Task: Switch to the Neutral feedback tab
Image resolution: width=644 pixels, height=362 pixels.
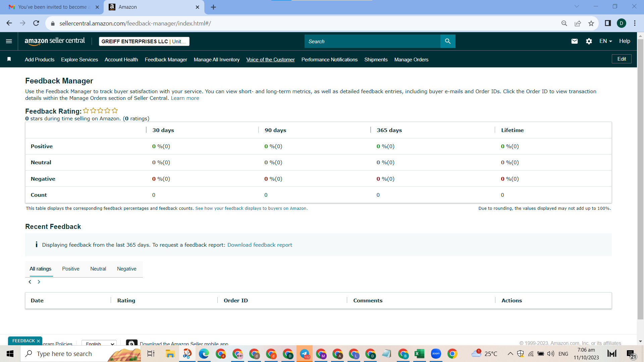Action: tap(98, 269)
